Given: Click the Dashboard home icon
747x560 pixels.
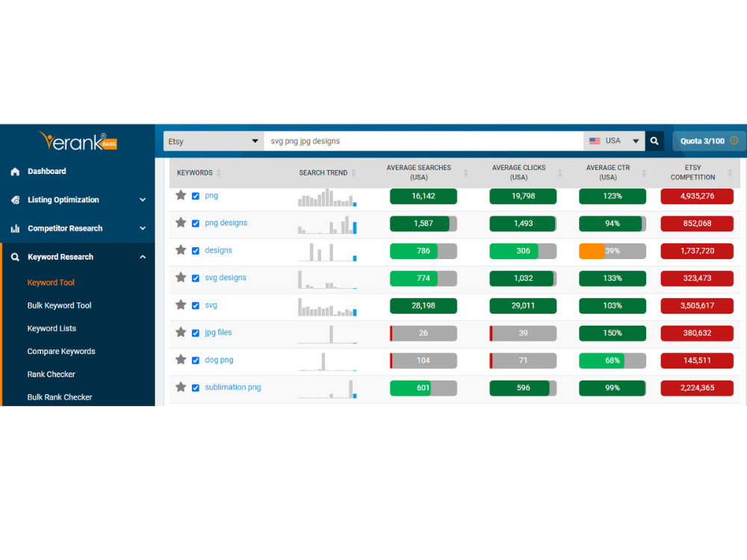Looking at the screenshot, I should [x=15, y=172].
